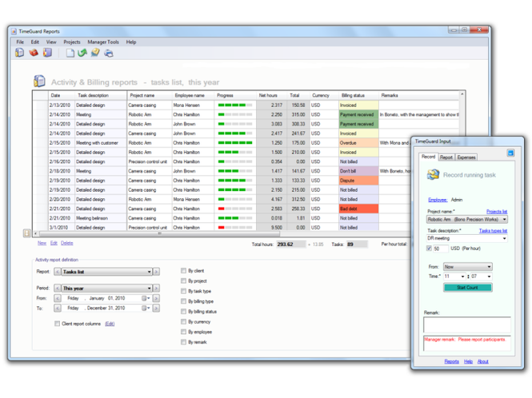
Task: Click the reports book icon in toolbar
Action: (20, 53)
